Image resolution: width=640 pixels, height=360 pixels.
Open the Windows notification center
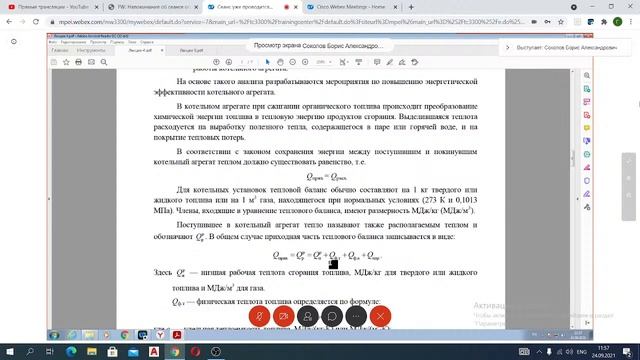pyautogui.click(x=627, y=351)
